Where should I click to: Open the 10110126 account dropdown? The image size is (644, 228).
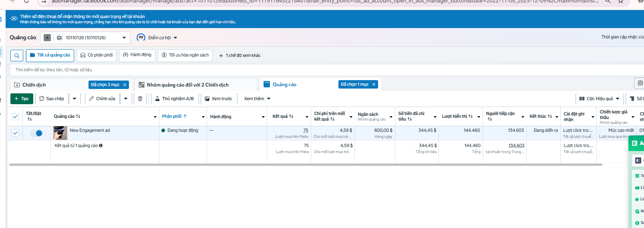click(x=85, y=38)
